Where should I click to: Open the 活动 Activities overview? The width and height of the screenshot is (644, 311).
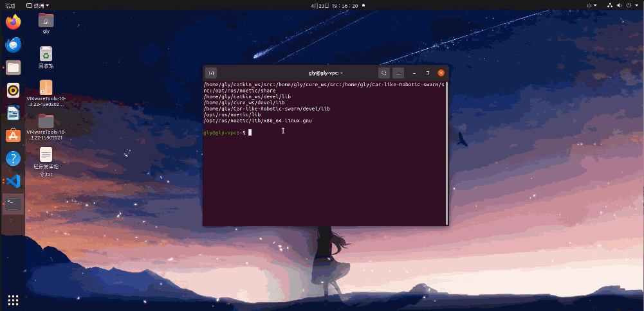pyautogui.click(x=10, y=5)
